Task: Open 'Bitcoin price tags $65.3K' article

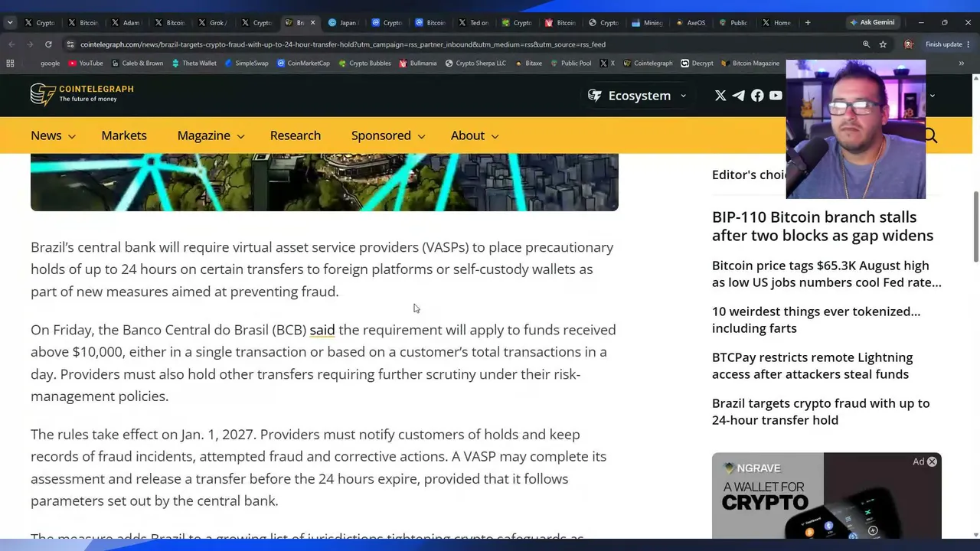Action: point(827,274)
